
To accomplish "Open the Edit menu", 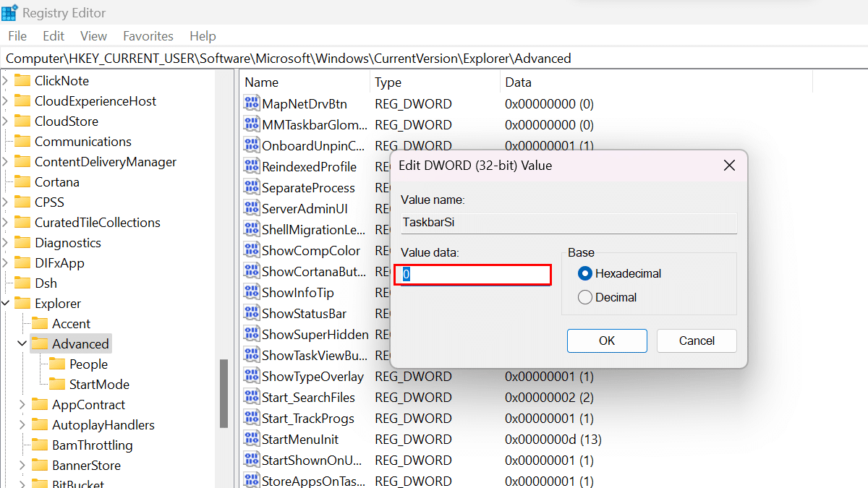I will (x=54, y=36).
